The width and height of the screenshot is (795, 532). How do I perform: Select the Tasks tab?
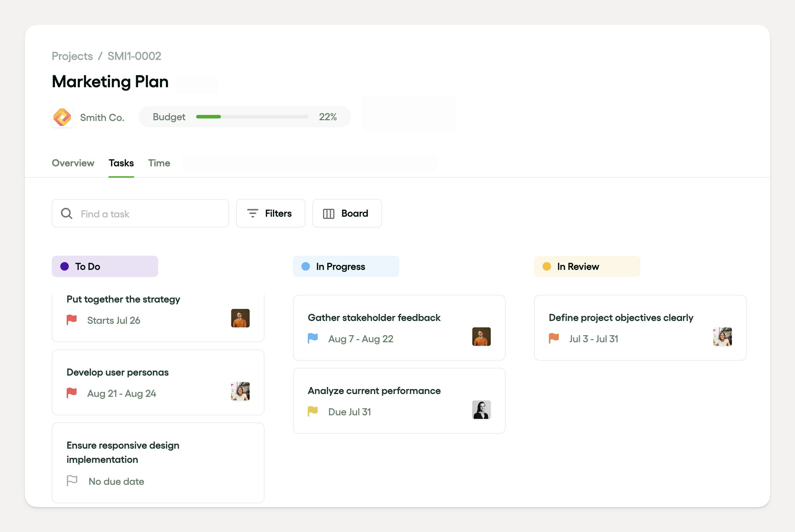[x=121, y=163]
